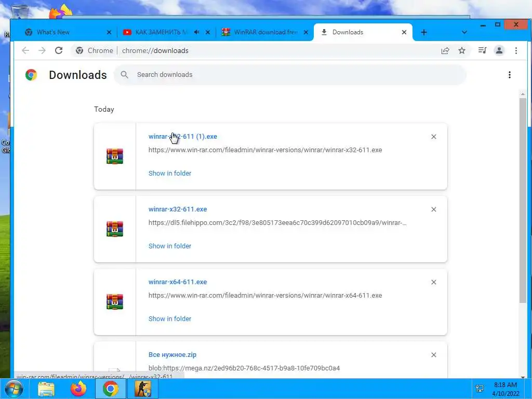Close the What's New tab
Image resolution: width=532 pixels, height=399 pixels.
109,32
